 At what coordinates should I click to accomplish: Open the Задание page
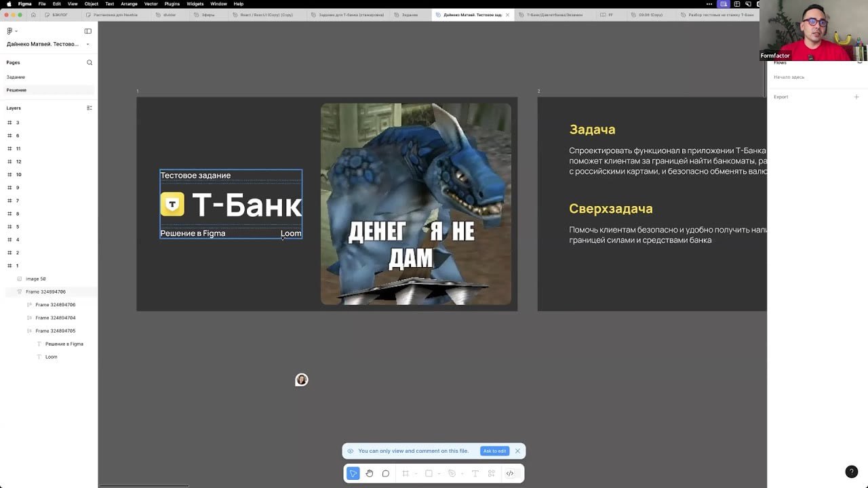tap(16, 77)
